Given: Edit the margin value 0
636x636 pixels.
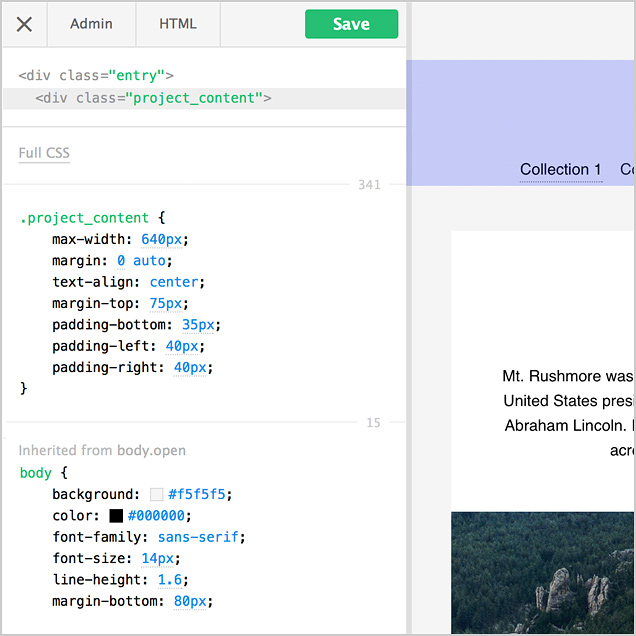Looking at the screenshot, I should click(x=121, y=261).
